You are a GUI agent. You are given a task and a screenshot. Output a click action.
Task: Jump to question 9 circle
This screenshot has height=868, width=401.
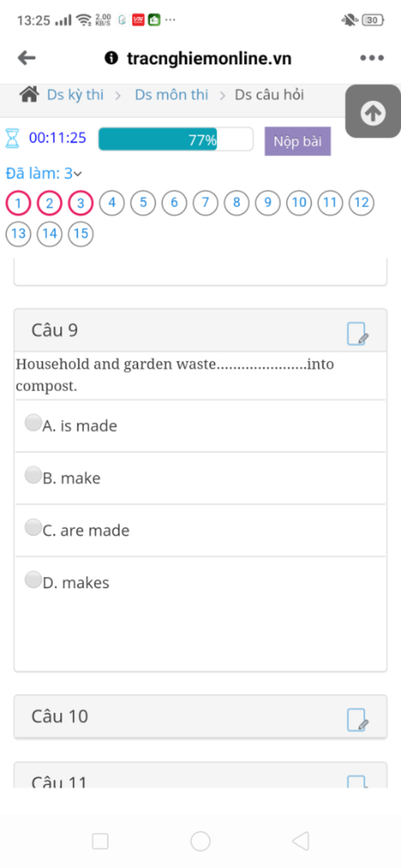[x=268, y=203]
